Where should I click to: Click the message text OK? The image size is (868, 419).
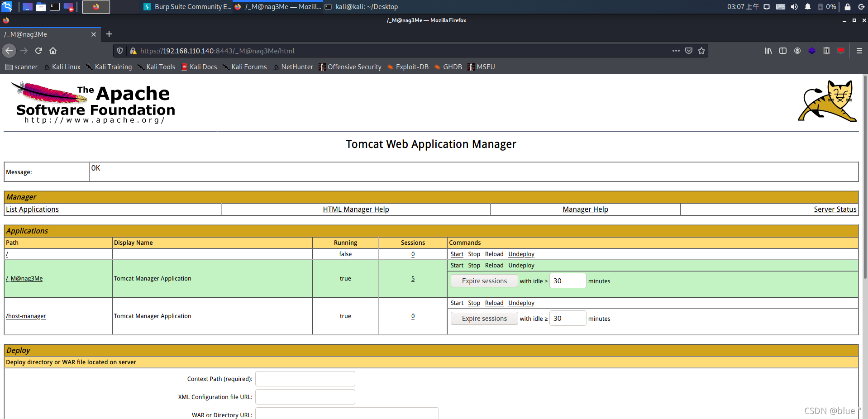(95, 168)
